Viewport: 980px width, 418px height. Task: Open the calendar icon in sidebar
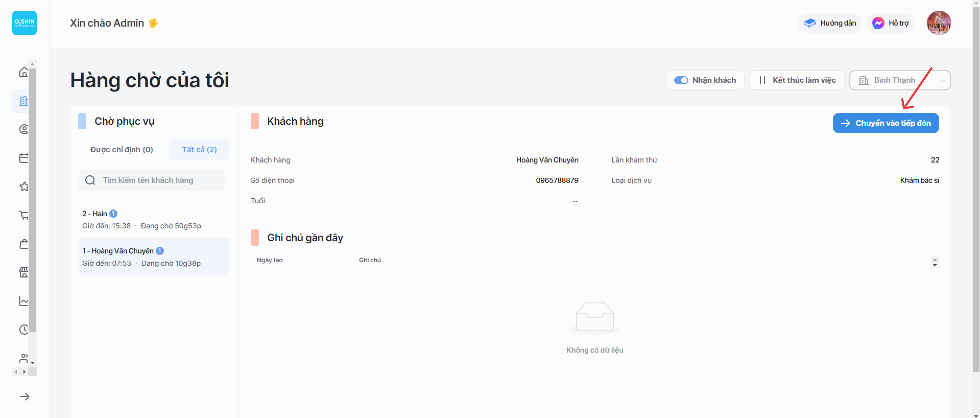click(x=23, y=158)
